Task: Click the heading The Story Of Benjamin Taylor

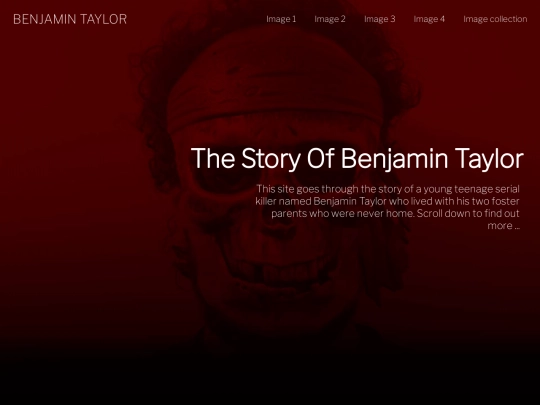Action: click(357, 158)
